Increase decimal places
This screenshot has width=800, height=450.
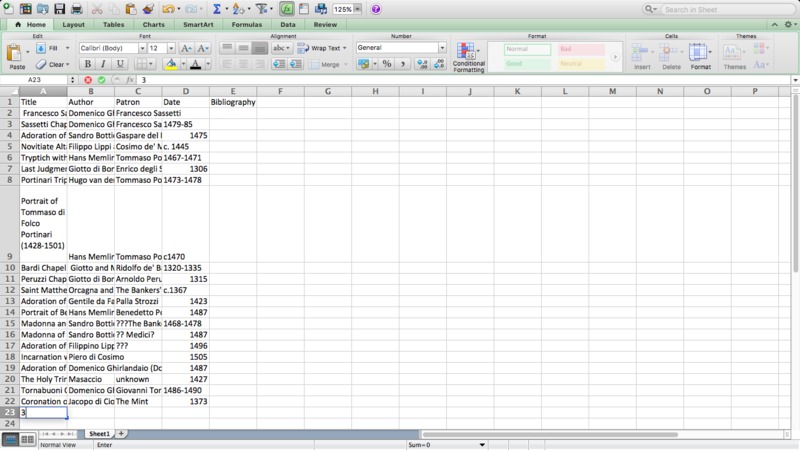422,64
